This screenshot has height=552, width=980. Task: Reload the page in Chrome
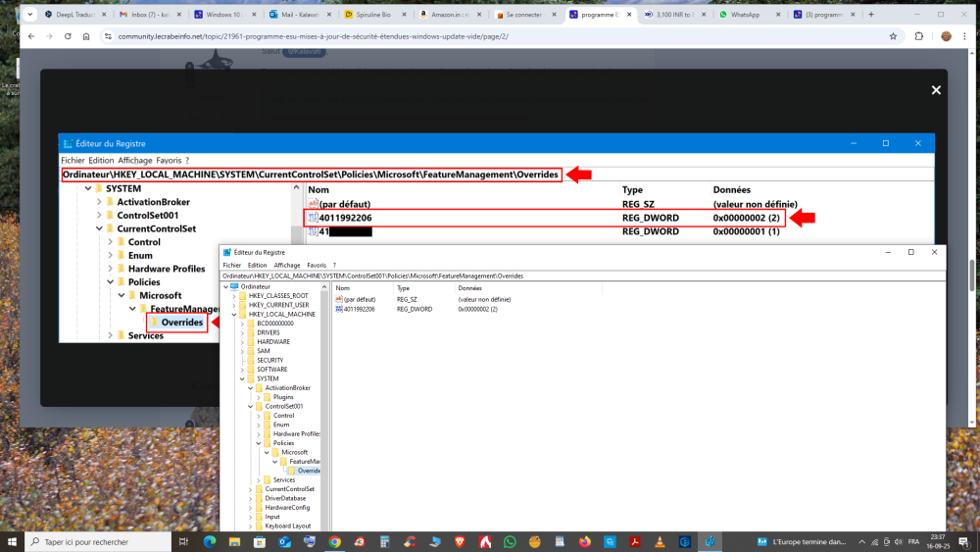pyautogui.click(x=68, y=36)
